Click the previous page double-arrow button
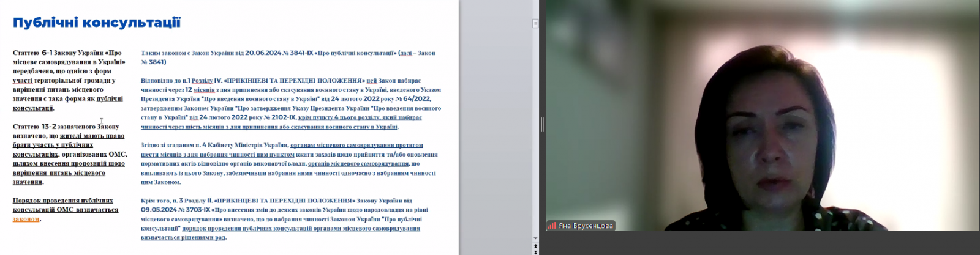The width and height of the screenshot is (980, 255). pos(535,246)
